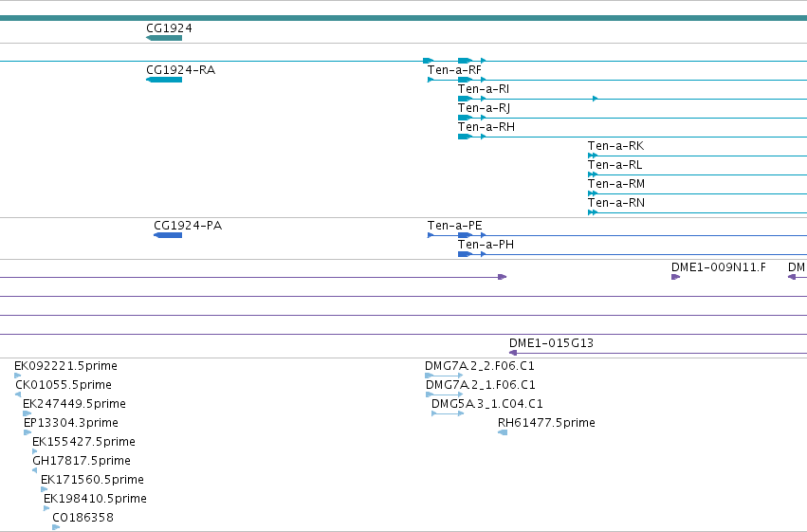The width and height of the screenshot is (807, 532).
Task: Click the EK171560.5prime EST label
Action: click(92, 481)
